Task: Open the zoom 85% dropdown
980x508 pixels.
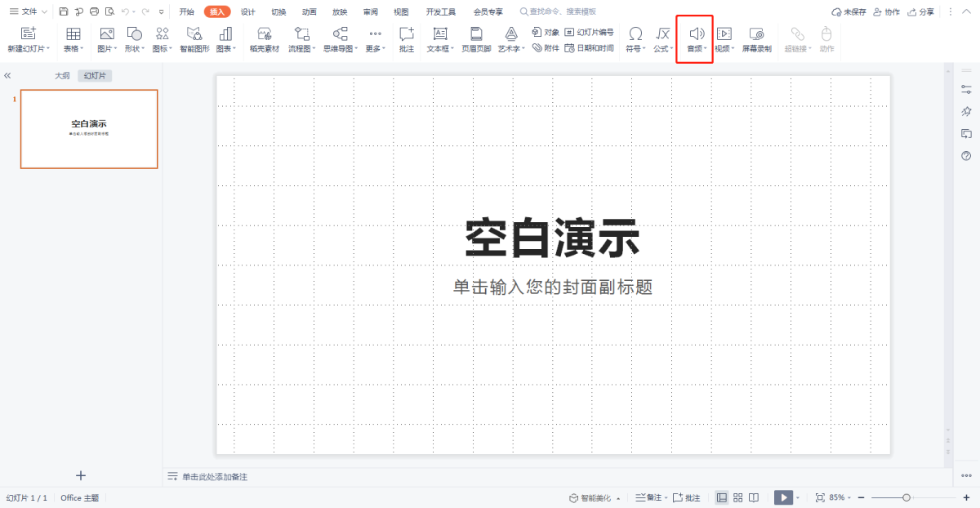Action: pos(850,497)
